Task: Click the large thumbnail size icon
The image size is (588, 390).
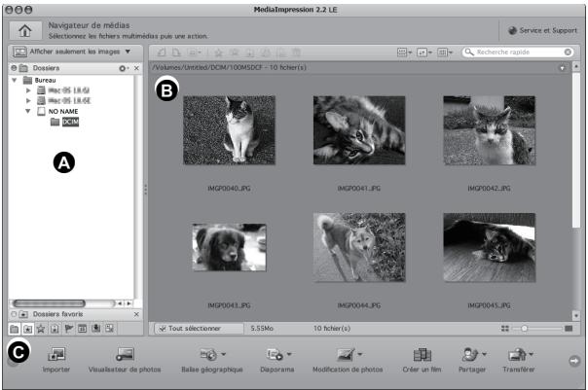Action: (x=569, y=329)
